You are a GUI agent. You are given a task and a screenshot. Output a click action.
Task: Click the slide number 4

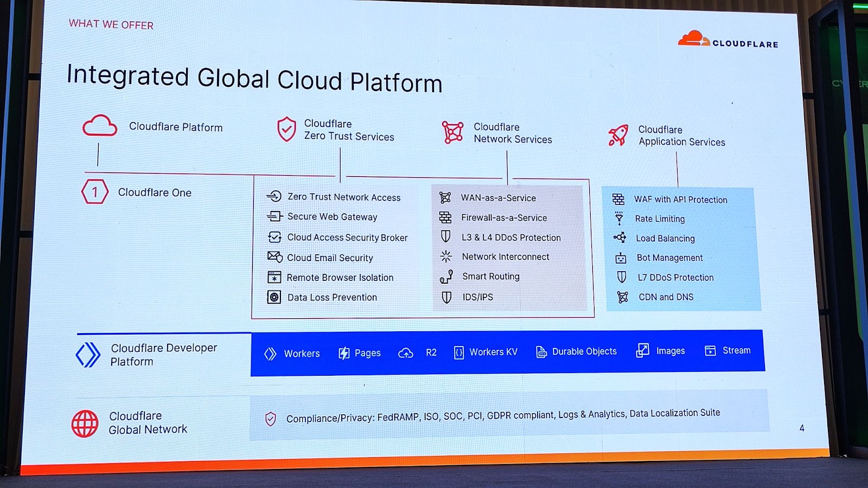click(802, 428)
